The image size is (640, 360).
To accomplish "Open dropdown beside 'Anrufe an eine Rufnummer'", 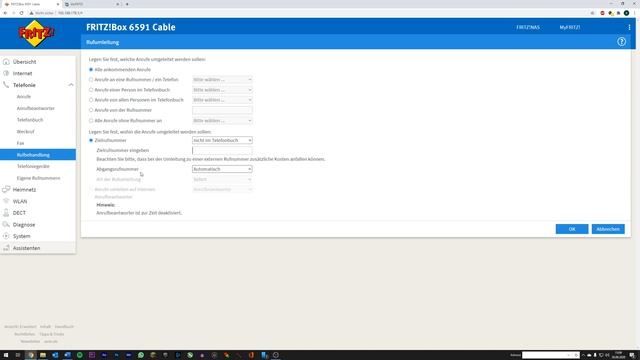I will 222,80.
